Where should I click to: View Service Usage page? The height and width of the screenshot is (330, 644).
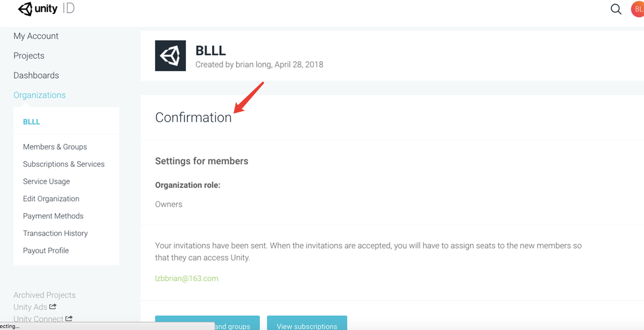46,181
